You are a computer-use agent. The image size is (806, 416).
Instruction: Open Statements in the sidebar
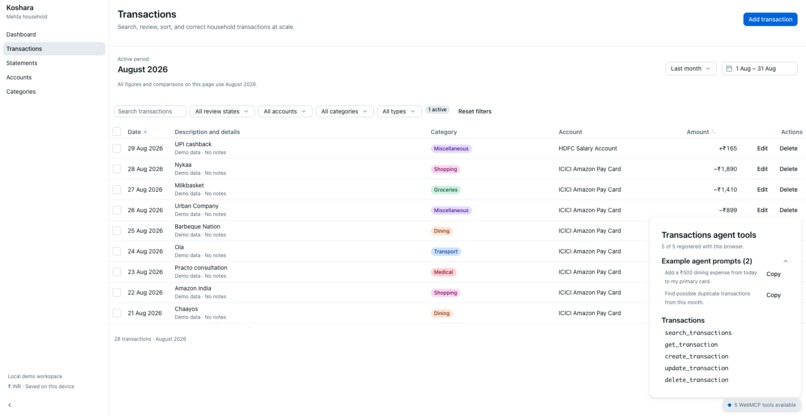pos(54,63)
